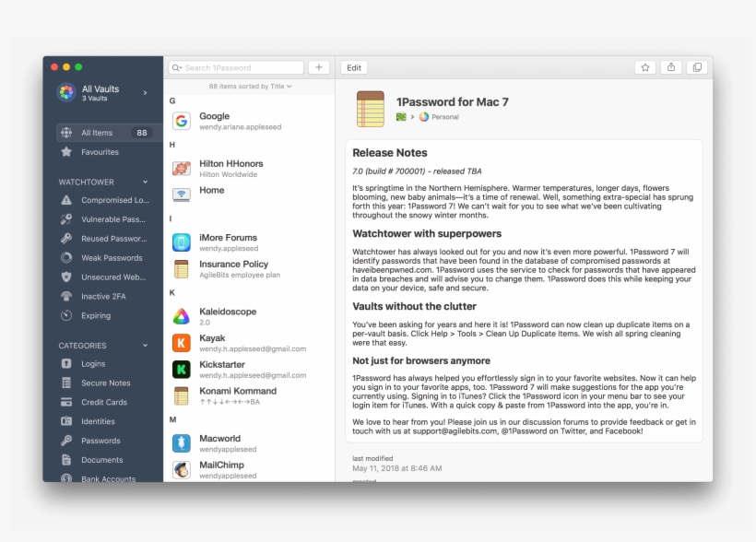Mark item as favourite with star button
Screen dimensions: 756x542
click(x=645, y=67)
